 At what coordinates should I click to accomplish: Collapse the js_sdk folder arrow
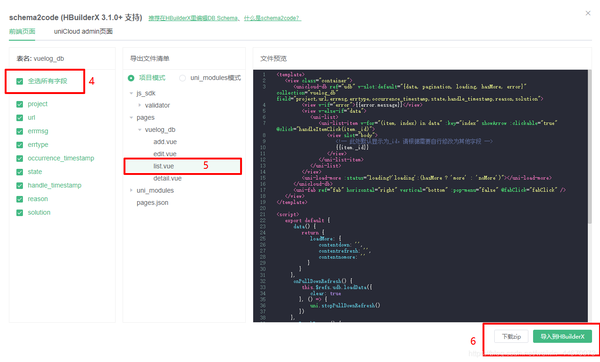pyautogui.click(x=131, y=93)
